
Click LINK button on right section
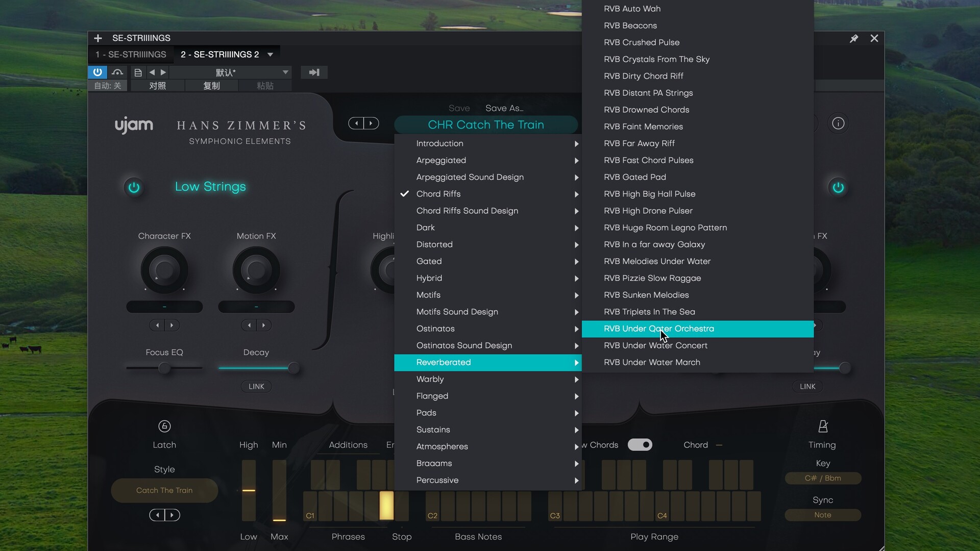pos(807,387)
